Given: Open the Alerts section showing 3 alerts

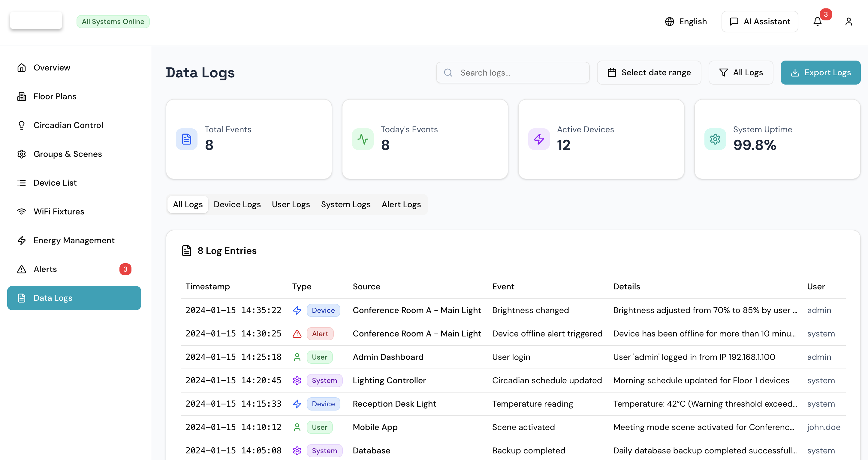Looking at the screenshot, I should click(45, 269).
